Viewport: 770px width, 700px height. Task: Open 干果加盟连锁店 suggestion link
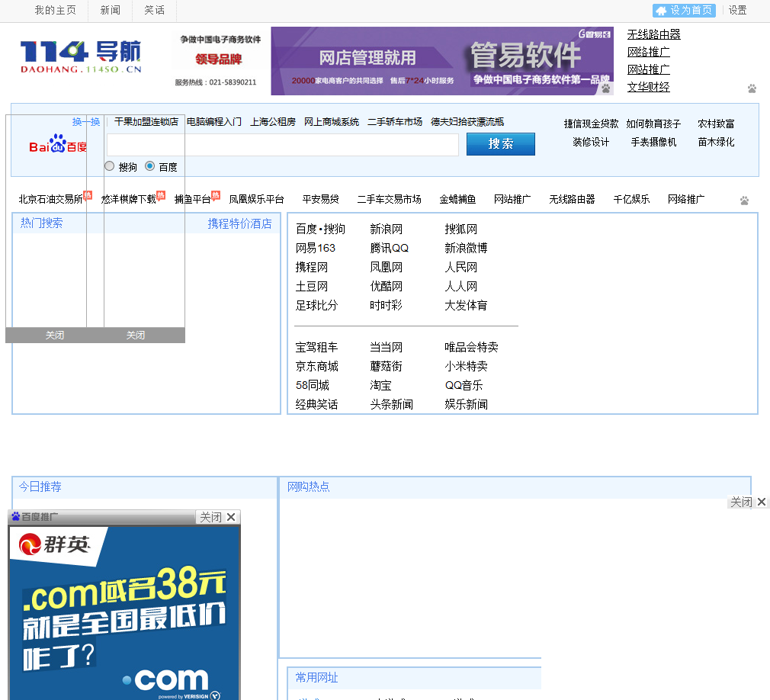coord(146,122)
